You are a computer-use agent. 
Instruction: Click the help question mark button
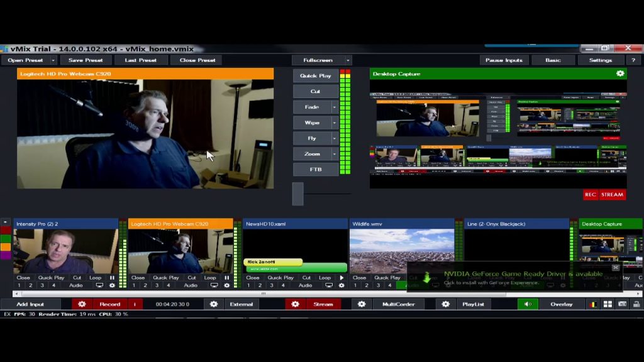[x=633, y=60]
